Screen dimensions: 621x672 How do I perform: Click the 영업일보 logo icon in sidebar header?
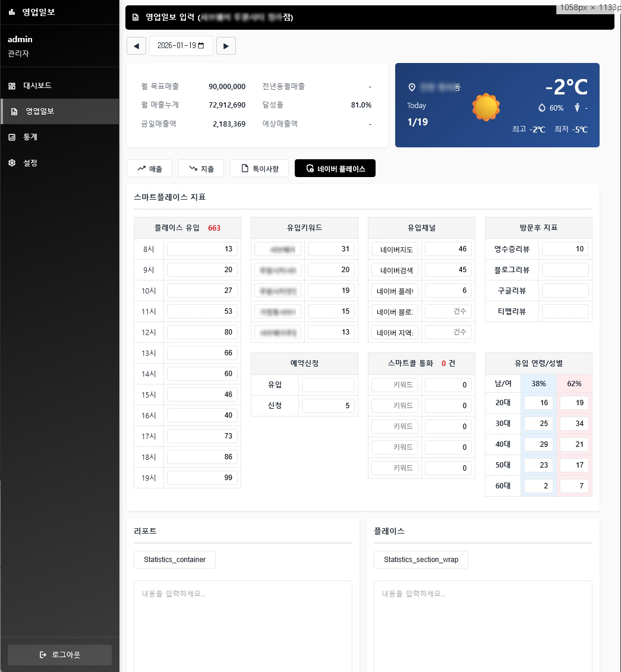[x=12, y=12]
